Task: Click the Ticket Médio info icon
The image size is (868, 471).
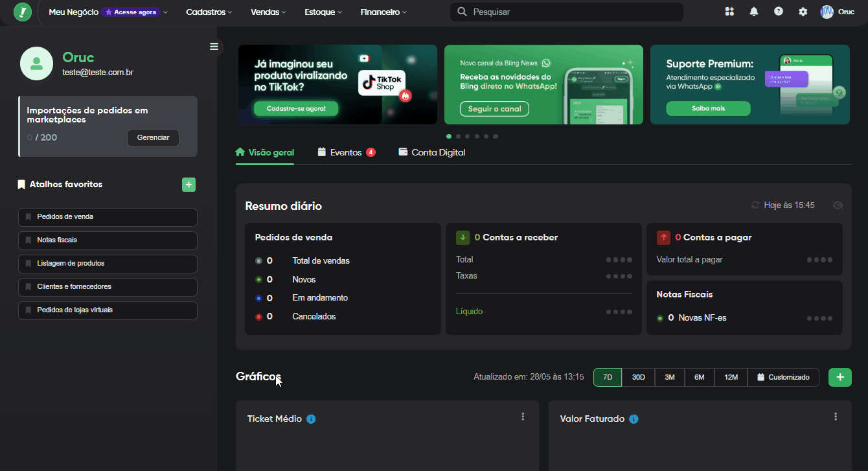Action: click(311, 419)
